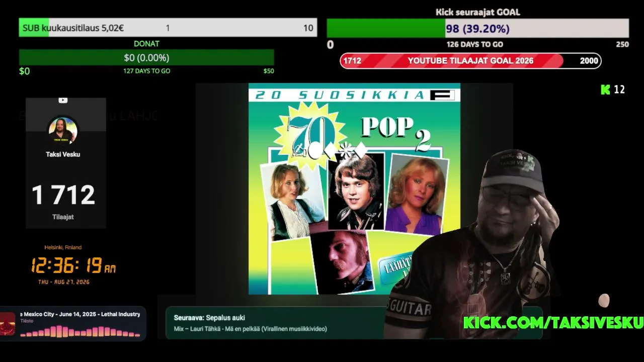Image resolution: width=644 pixels, height=362 pixels.
Task: Click the F label logo on album cover
Action: tap(442, 95)
